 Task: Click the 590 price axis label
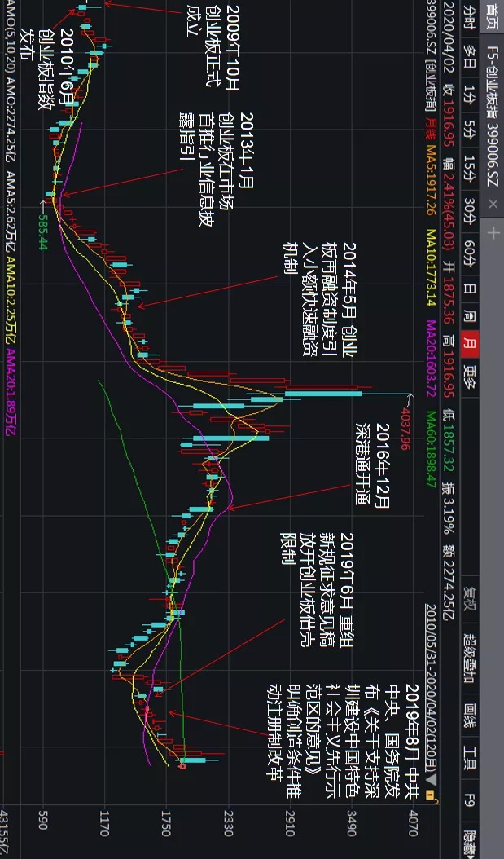pyautogui.click(x=43, y=822)
